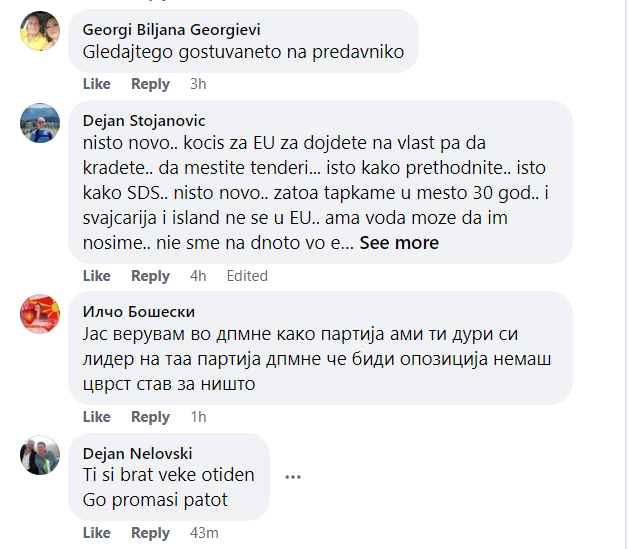Reply to Georgi Biljana Georgievi's comment

click(150, 84)
